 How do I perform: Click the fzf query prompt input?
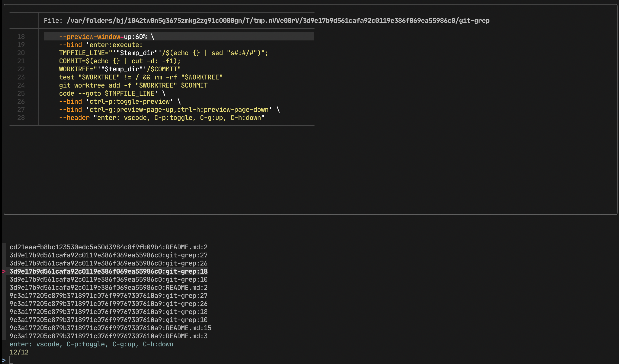tap(11, 360)
